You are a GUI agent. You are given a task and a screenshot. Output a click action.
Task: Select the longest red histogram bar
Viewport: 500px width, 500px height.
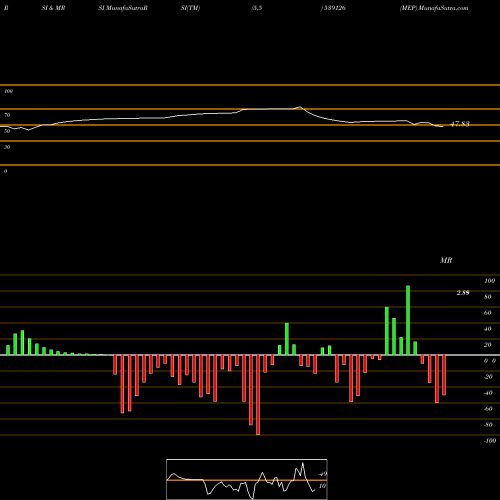tap(258, 395)
